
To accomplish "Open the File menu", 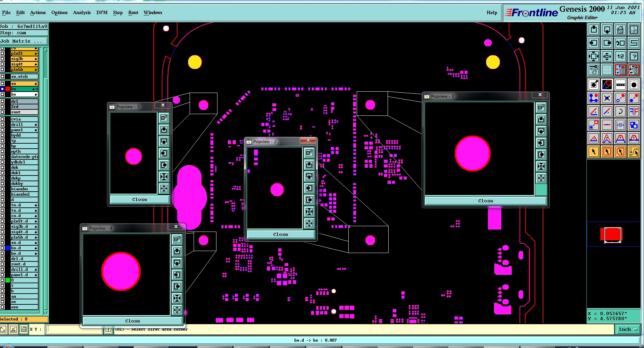I will coord(6,13).
